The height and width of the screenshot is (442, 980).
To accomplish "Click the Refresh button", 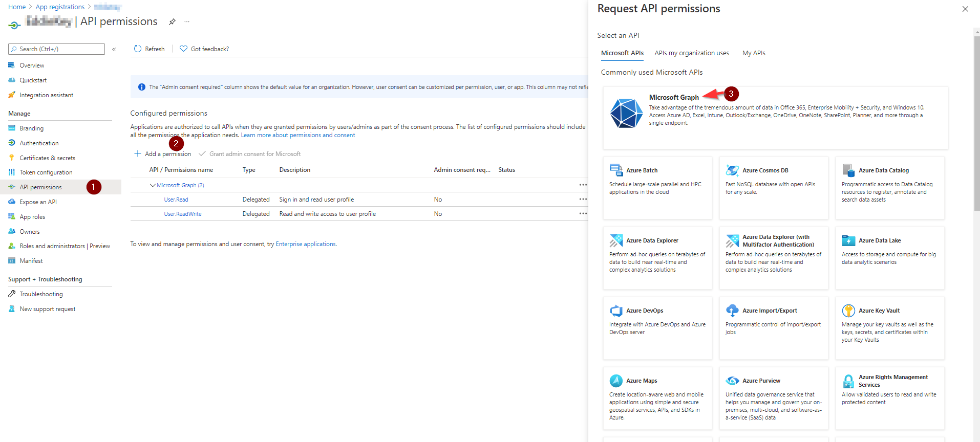I will tap(149, 49).
